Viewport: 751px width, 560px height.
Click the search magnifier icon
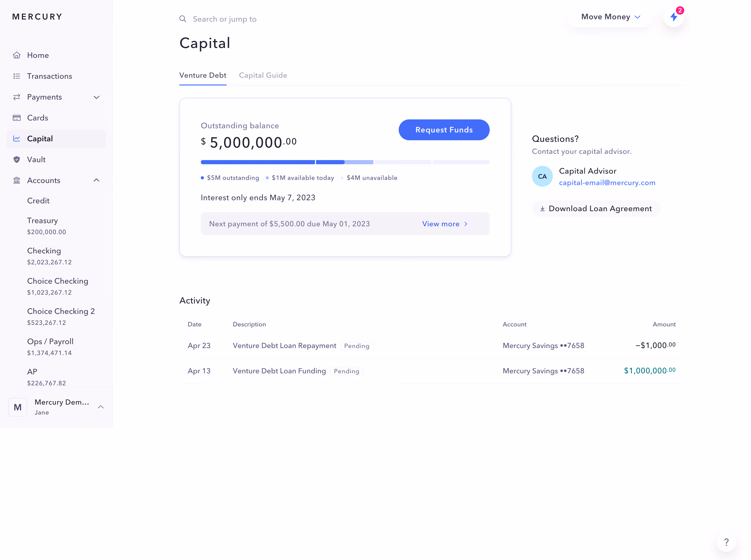[183, 19]
